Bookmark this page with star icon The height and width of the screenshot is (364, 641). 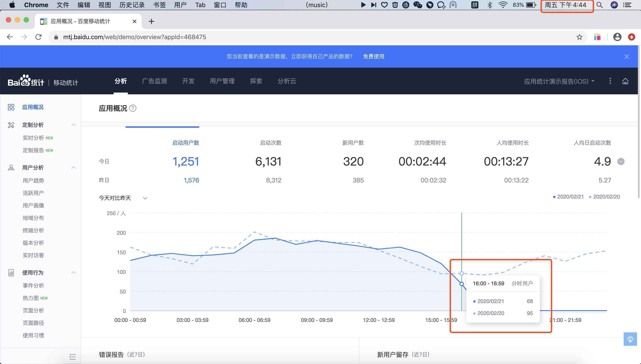point(580,37)
